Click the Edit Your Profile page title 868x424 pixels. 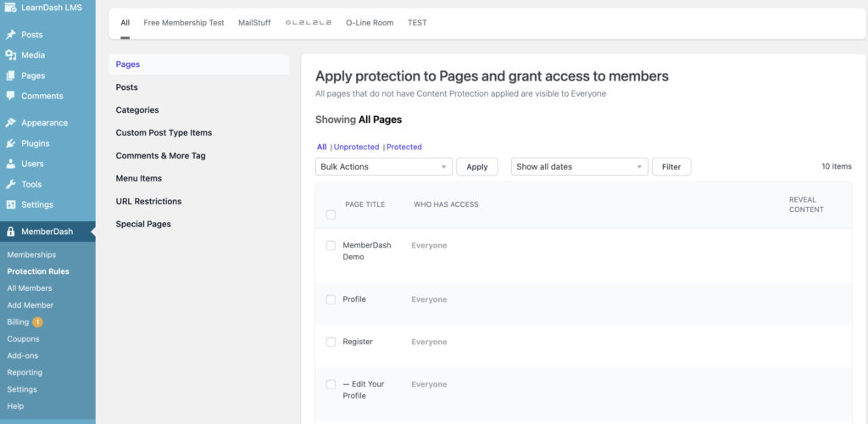coord(363,390)
